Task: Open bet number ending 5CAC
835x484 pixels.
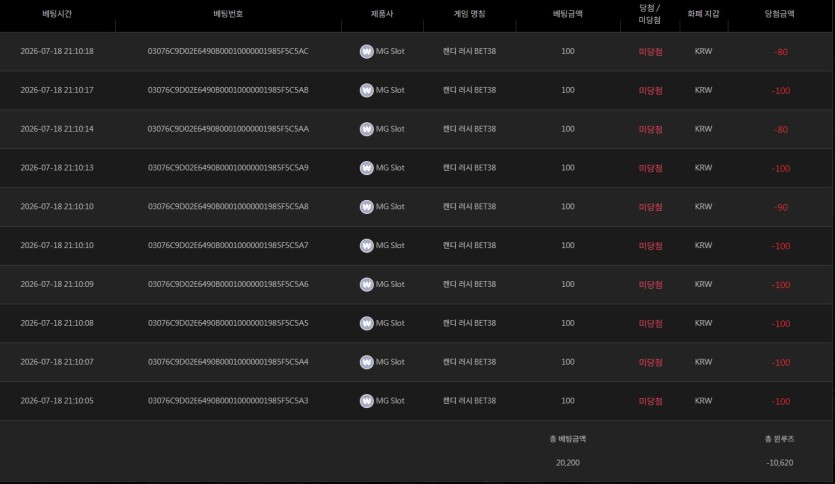Action: click(x=228, y=51)
